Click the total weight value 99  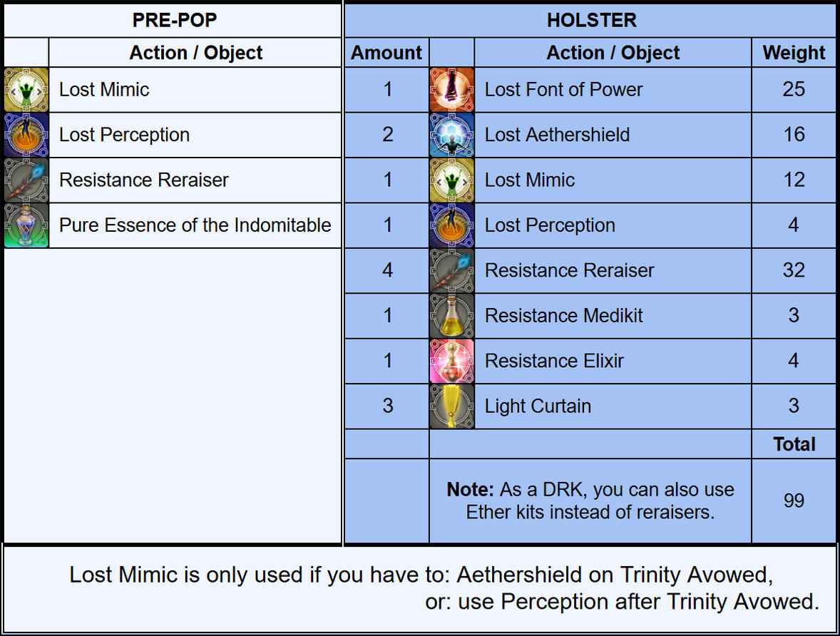794,501
